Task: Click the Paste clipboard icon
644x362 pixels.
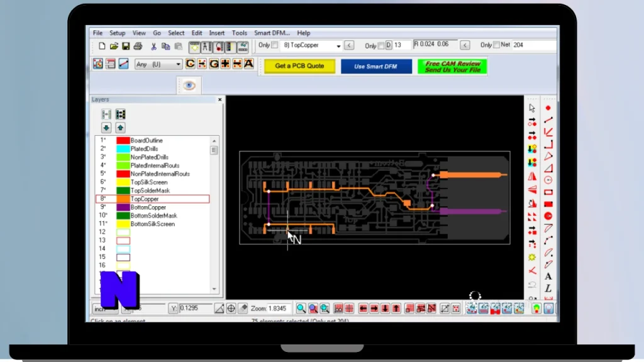Action: pos(178,47)
